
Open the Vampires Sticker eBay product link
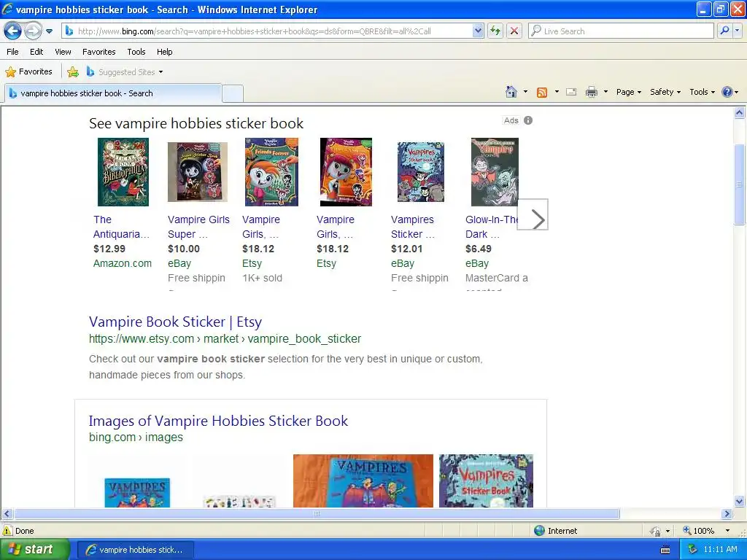click(x=413, y=227)
